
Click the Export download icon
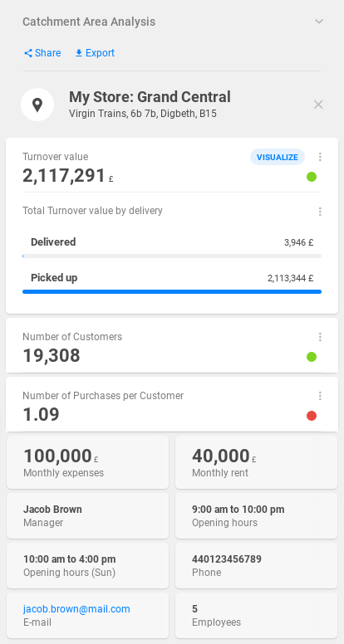[79, 53]
